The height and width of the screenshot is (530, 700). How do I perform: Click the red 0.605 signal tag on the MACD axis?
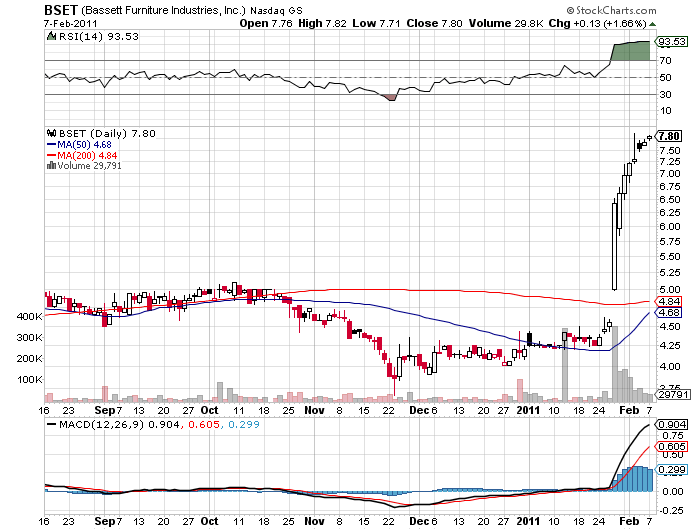tap(672, 447)
